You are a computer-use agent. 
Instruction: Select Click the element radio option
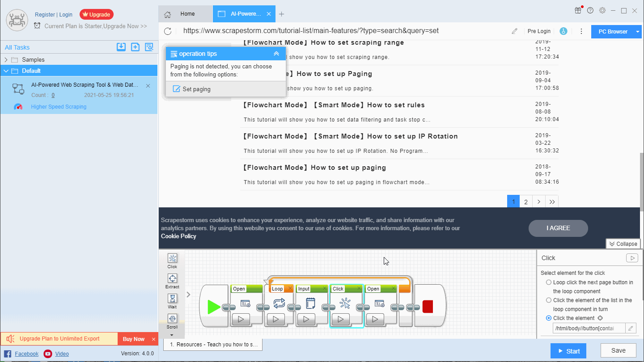click(549, 318)
